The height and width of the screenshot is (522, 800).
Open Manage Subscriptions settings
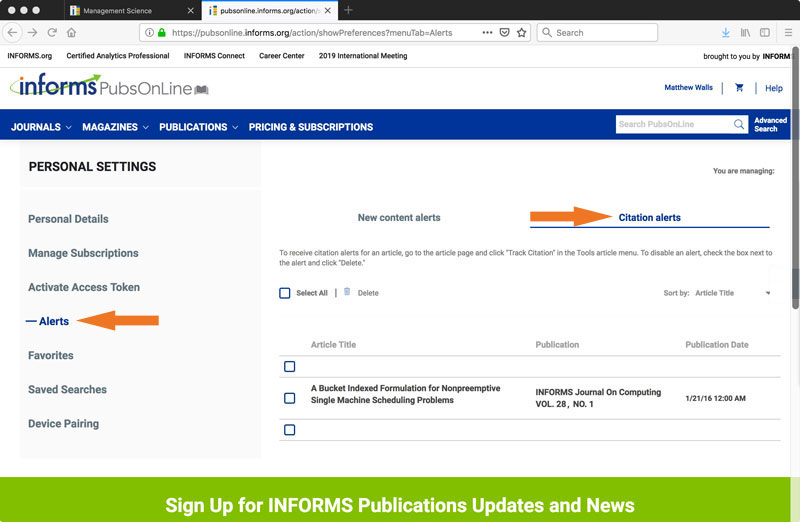tap(83, 253)
